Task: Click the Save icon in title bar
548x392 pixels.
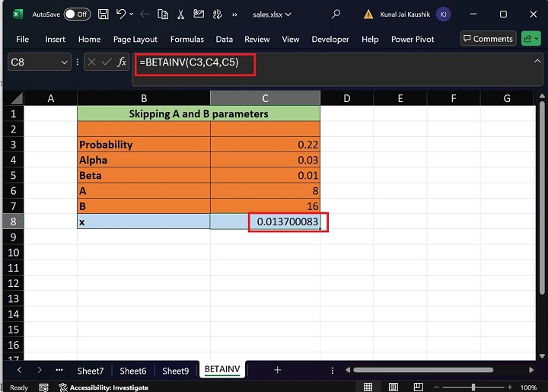Action: [103, 14]
